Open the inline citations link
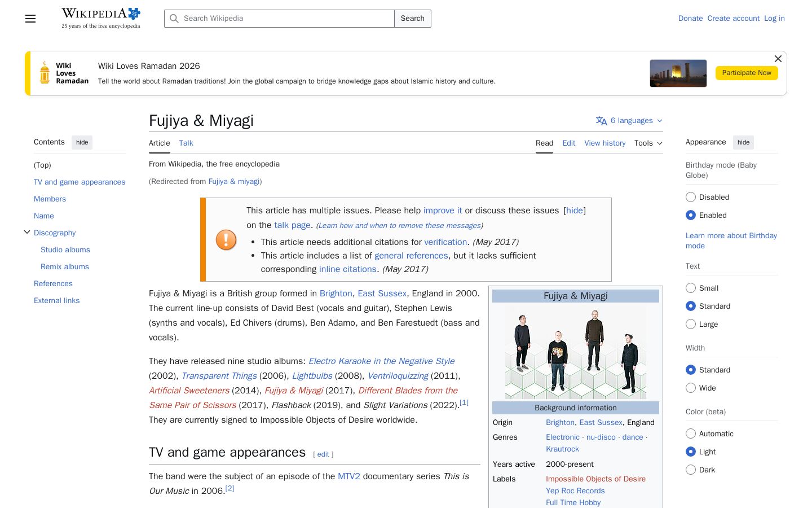The height and width of the screenshot is (508, 812). [348, 269]
